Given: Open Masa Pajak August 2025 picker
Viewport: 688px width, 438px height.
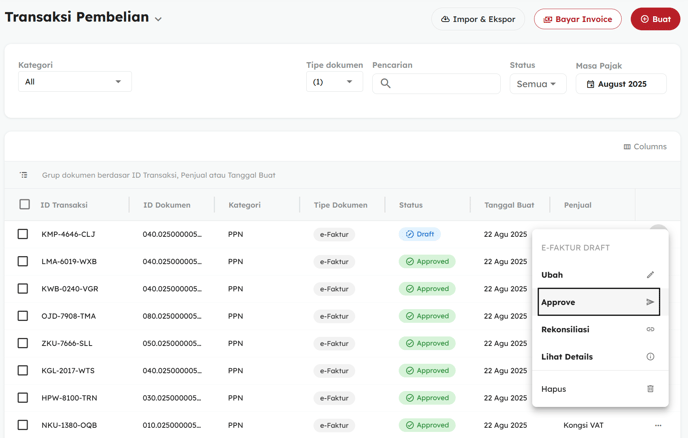Looking at the screenshot, I should (621, 84).
